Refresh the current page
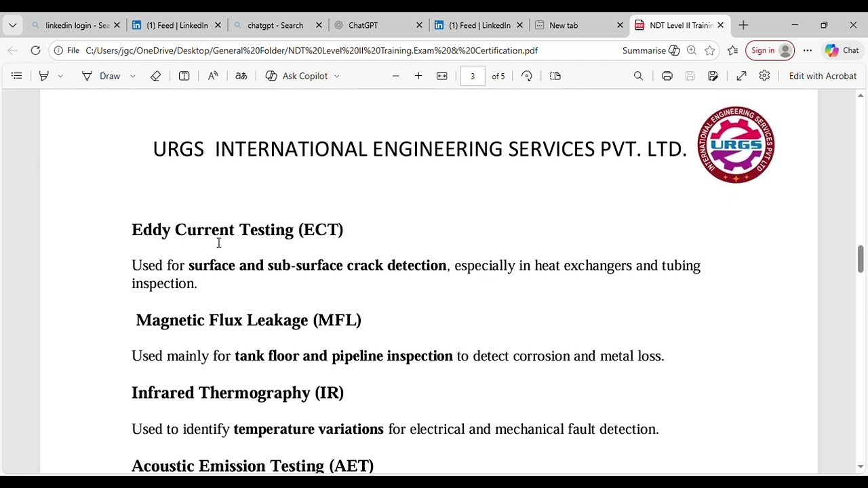 point(35,50)
